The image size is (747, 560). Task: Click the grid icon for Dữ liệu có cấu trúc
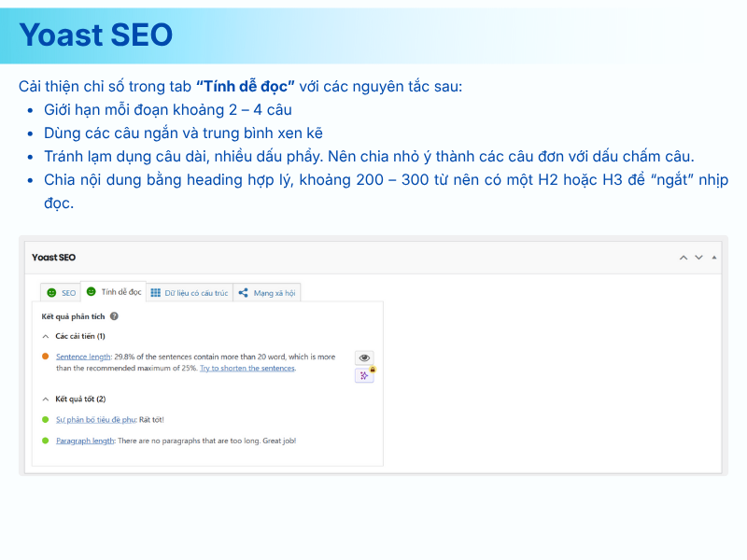(156, 293)
